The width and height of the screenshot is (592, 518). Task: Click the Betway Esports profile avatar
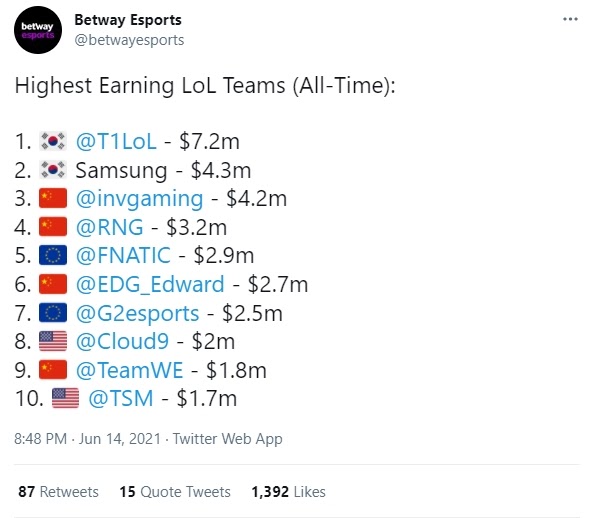[x=38, y=30]
